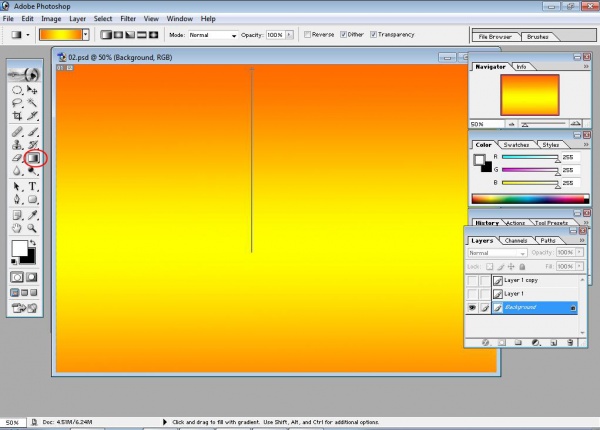Select the Type tool in the toolbox
This screenshot has height=430, width=600.
pos(33,186)
